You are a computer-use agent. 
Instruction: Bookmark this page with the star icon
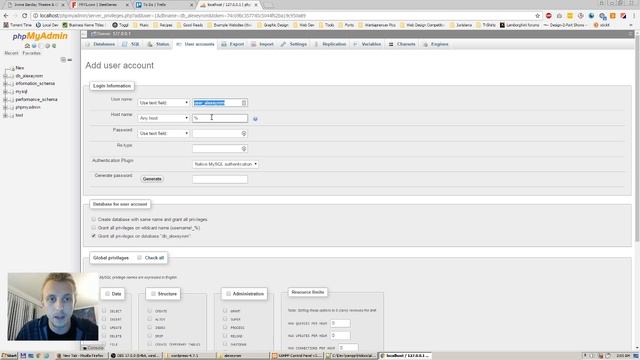tap(538, 16)
